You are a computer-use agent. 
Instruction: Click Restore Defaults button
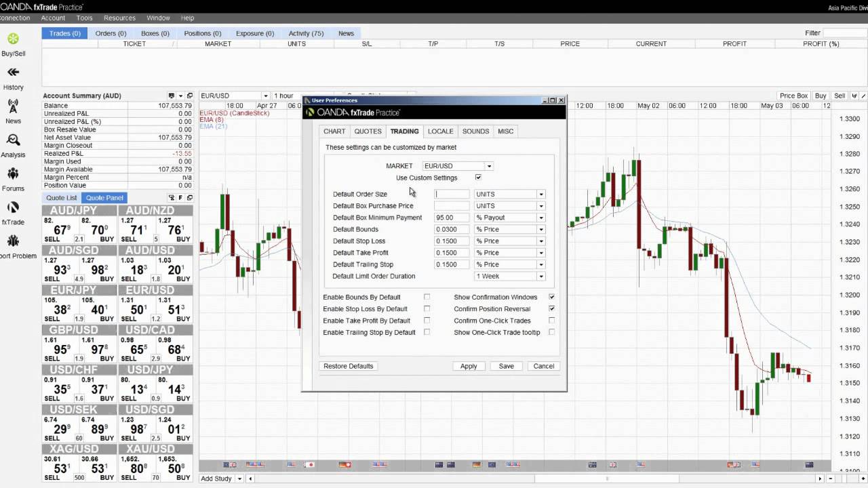point(349,366)
